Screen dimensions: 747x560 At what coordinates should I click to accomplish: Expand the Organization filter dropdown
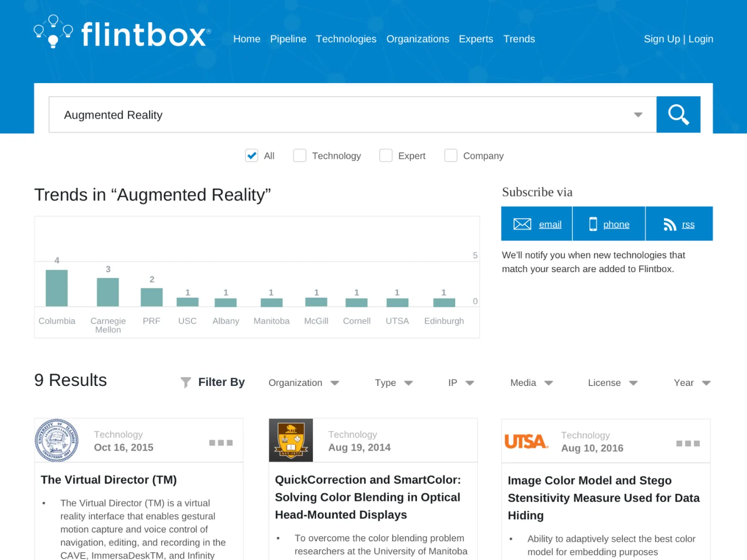click(x=303, y=383)
